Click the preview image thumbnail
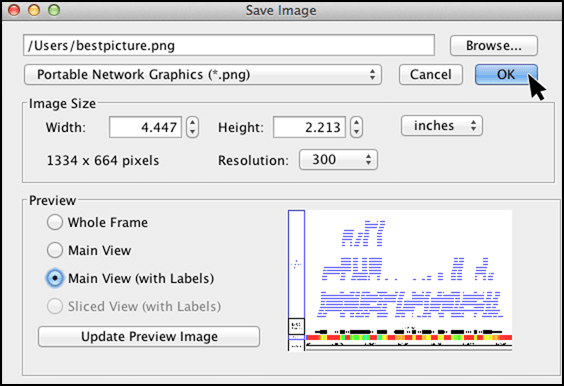564x386 pixels. tap(400, 280)
